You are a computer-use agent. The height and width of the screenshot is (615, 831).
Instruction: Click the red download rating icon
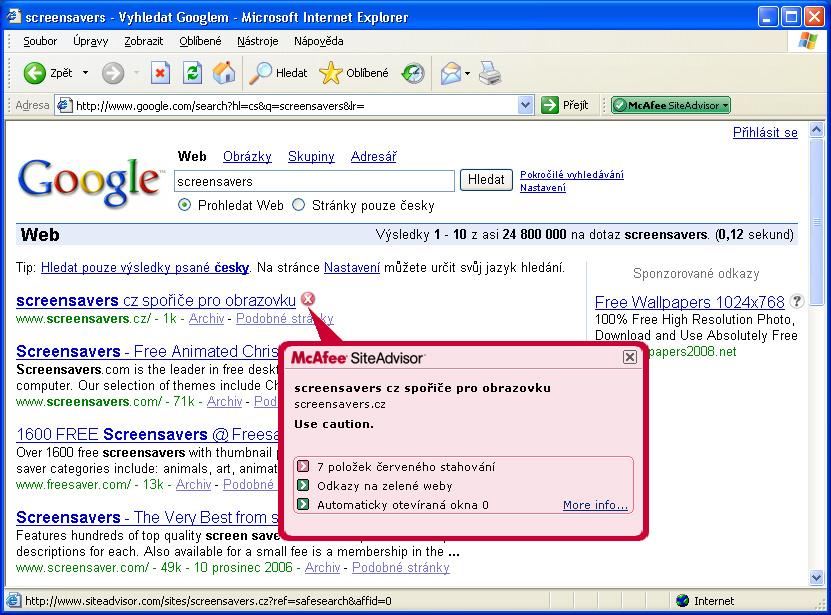pyautogui.click(x=303, y=466)
